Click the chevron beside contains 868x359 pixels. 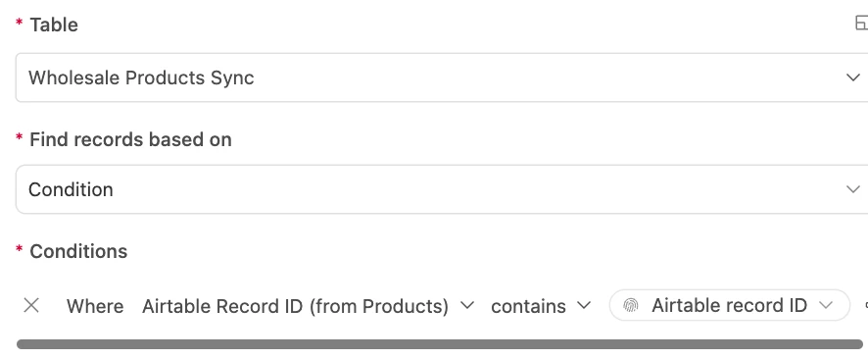584,305
